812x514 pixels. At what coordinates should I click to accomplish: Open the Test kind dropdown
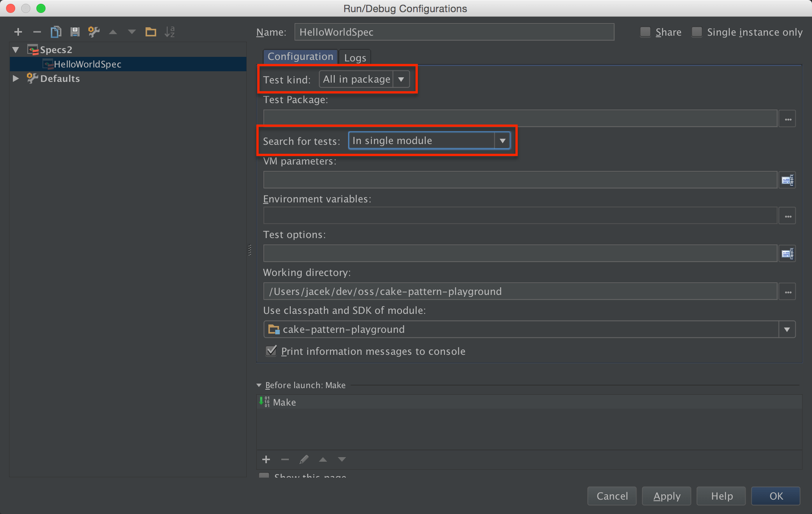(x=401, y=79)
